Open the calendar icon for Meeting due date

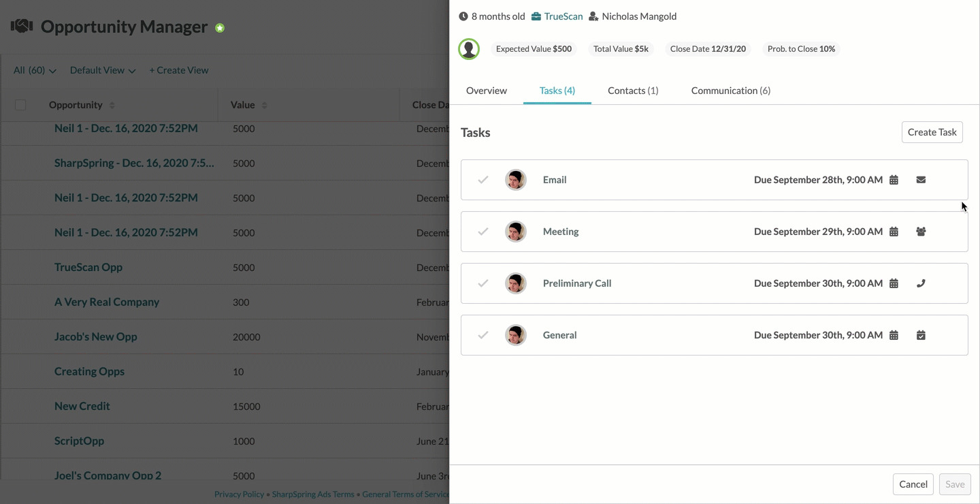coord(894,232)
